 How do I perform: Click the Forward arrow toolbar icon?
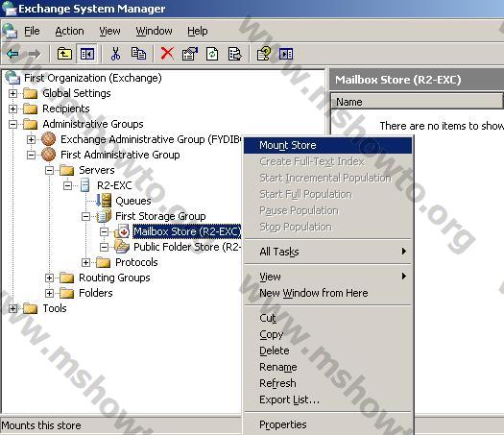(35, 54)
